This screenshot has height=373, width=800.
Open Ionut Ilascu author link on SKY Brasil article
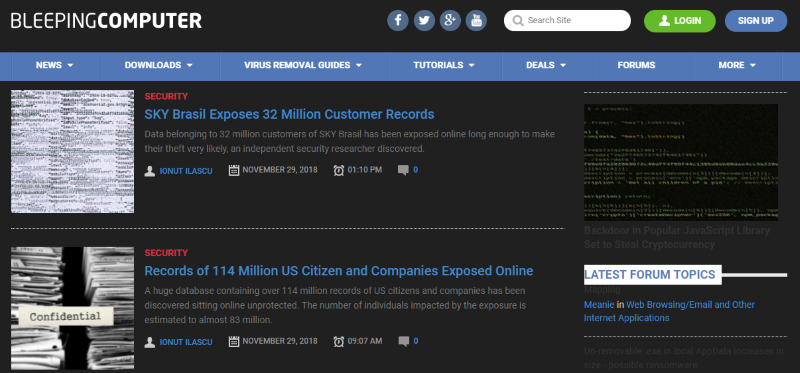[x=186, y=171]
